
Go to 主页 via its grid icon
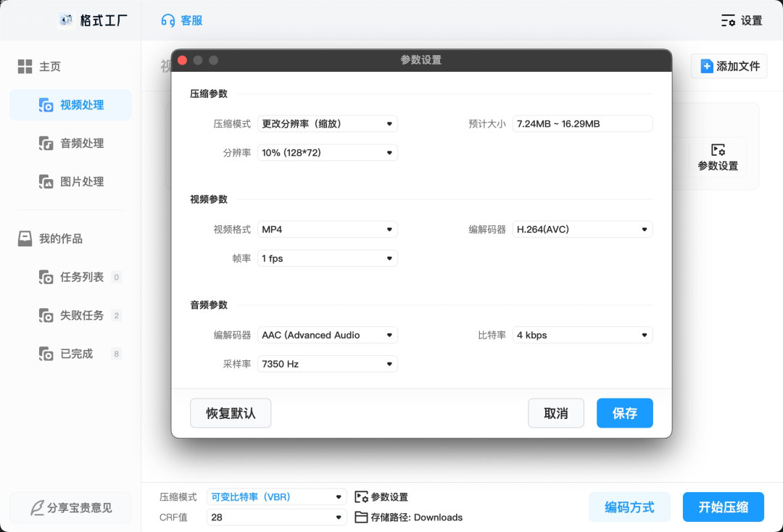[26, 66]
